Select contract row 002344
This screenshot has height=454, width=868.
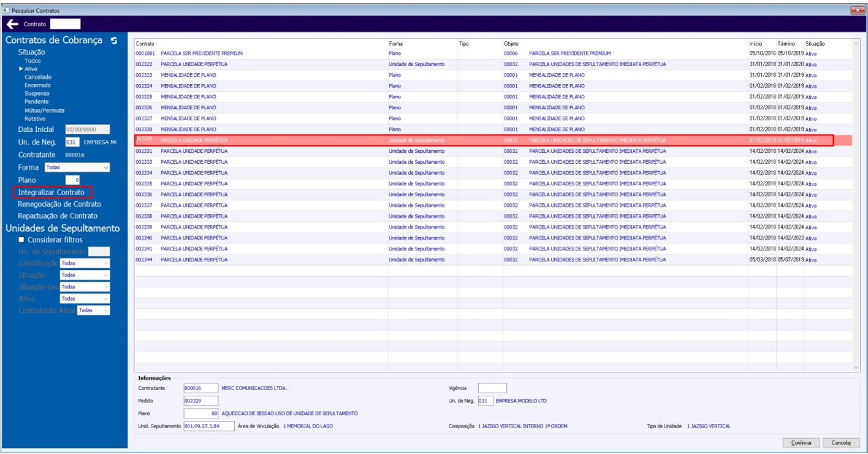coord(493,260)
